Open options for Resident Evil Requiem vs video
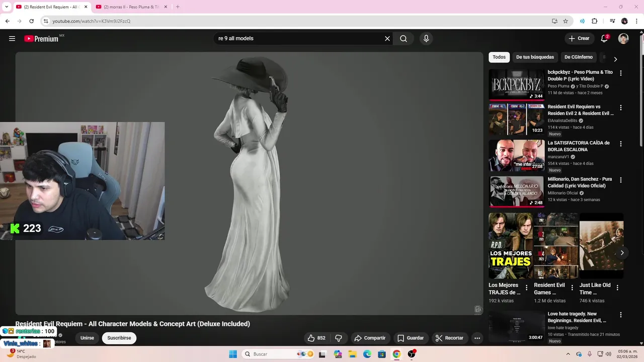This screenshot has width=644, height=362. tap(620, 108)
